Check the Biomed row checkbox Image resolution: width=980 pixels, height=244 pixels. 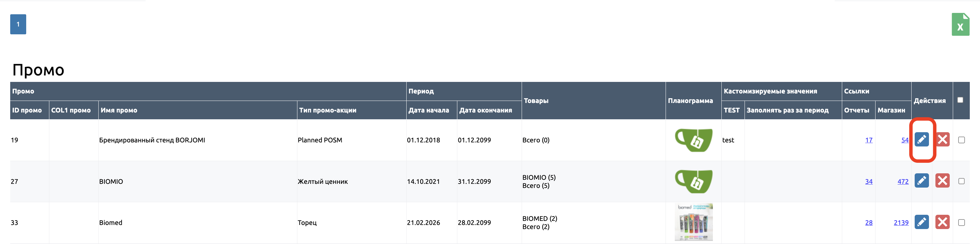(x=961, y=222)
